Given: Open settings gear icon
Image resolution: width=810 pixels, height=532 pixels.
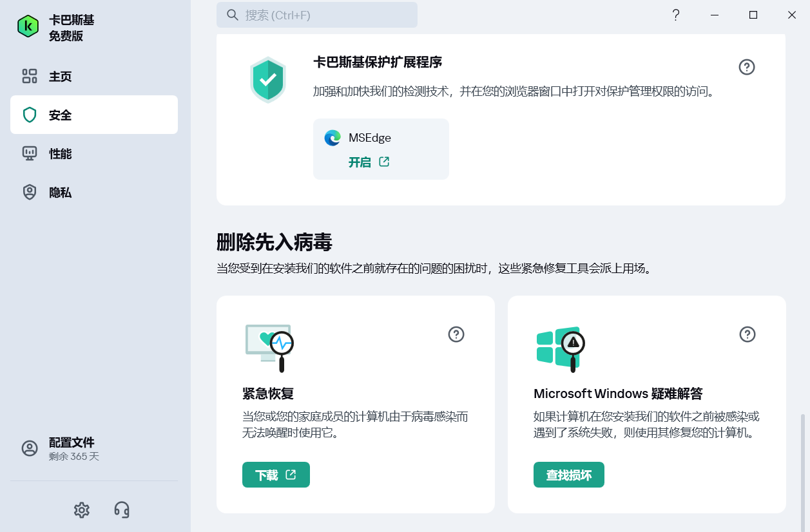Looking at the screenshot, I should pyautogui.click(x=81, y=510).
